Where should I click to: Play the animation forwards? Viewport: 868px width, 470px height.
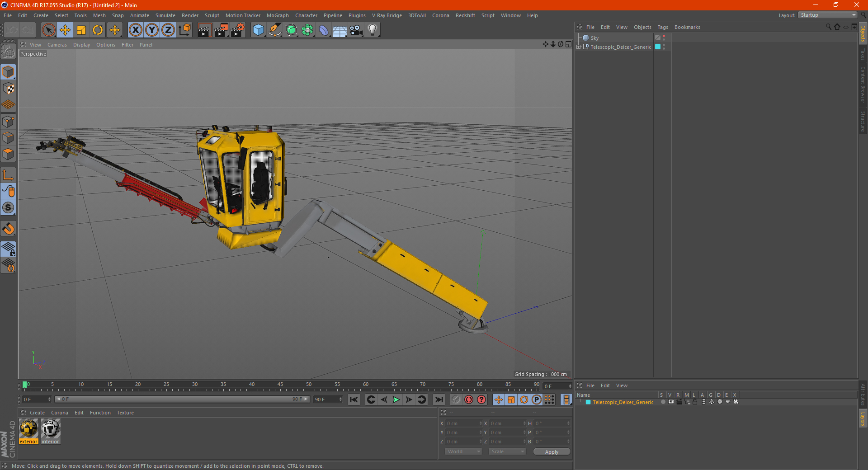point(396,399)
